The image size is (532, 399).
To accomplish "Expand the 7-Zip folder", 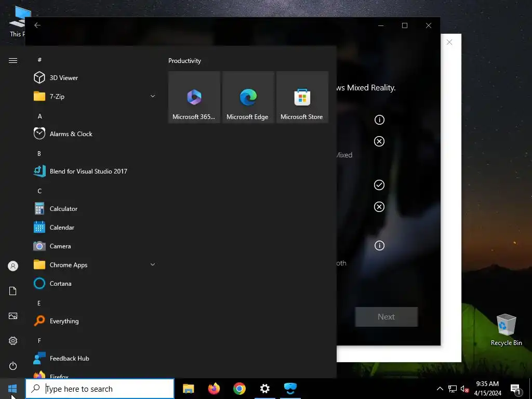I will [x=95, y=96].
